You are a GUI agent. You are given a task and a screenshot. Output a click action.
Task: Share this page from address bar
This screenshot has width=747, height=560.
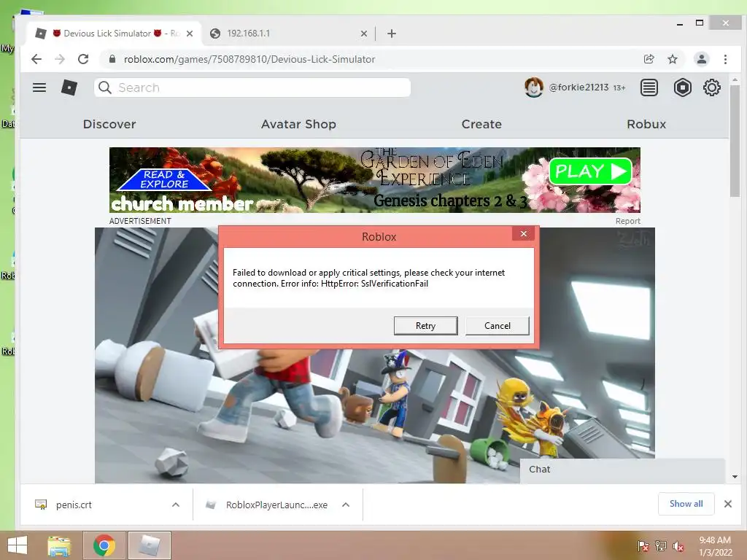649,59
